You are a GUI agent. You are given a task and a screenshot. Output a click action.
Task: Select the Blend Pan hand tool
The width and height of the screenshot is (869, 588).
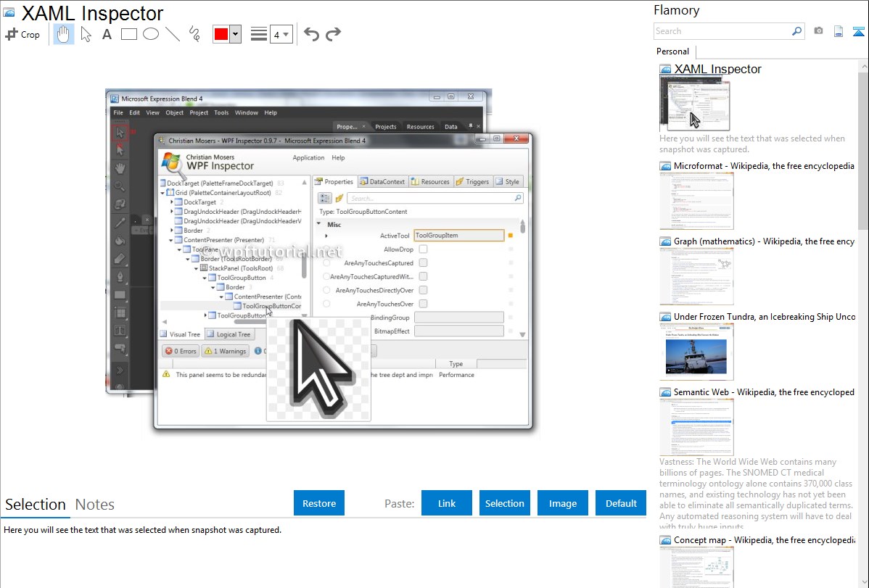point(120,168)
